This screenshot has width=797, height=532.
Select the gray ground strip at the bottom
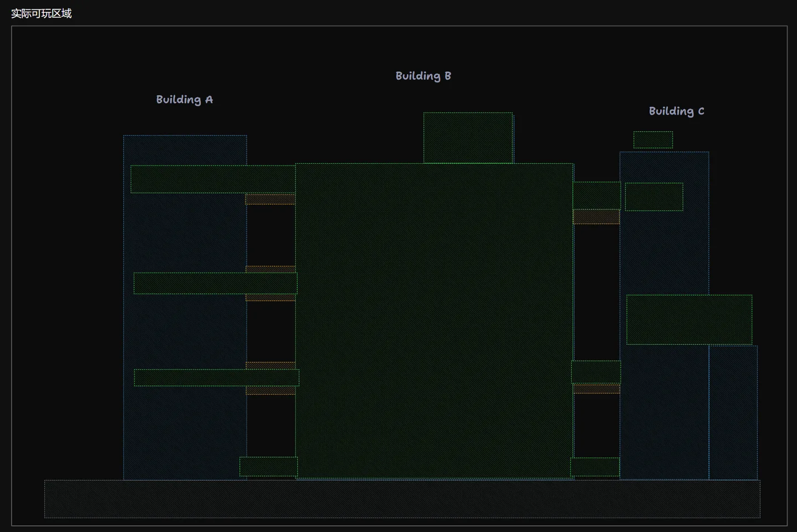(402, 499)
